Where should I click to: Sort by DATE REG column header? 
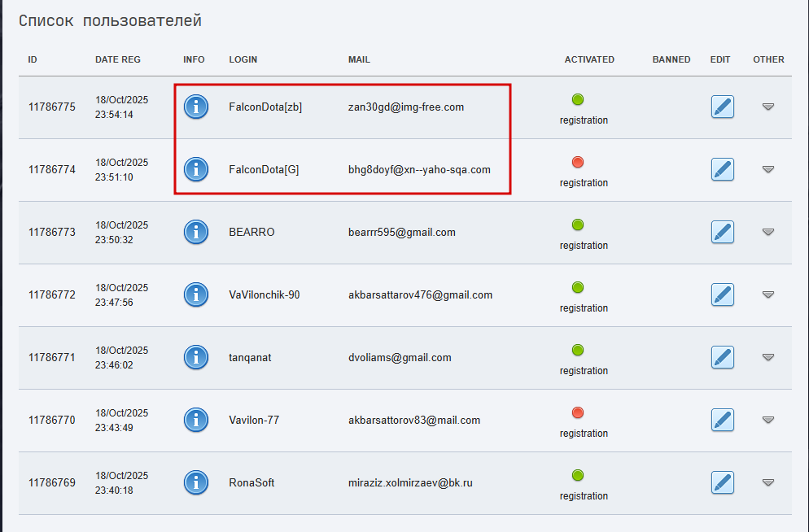[117, 59]
